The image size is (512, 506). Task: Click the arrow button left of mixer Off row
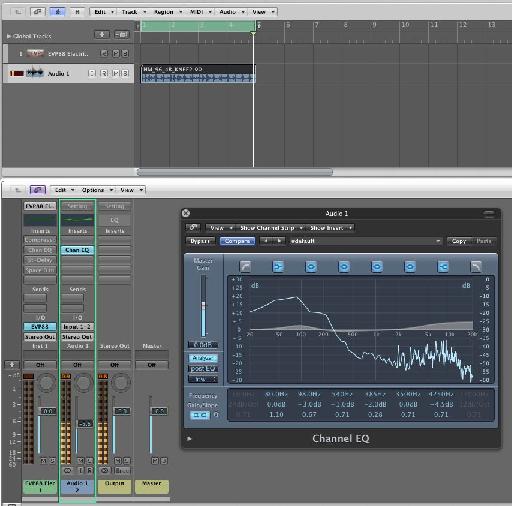pyautogui.click(x=12, y=365)
